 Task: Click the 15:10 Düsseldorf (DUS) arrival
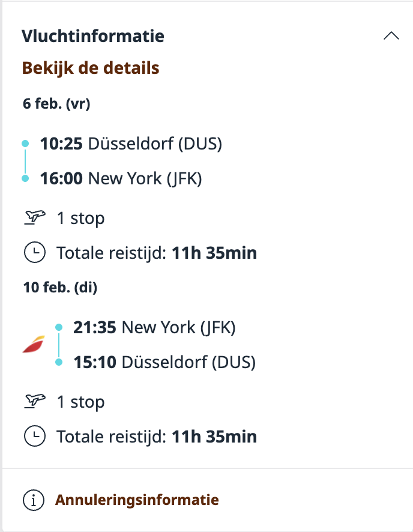tap(164, 363)
